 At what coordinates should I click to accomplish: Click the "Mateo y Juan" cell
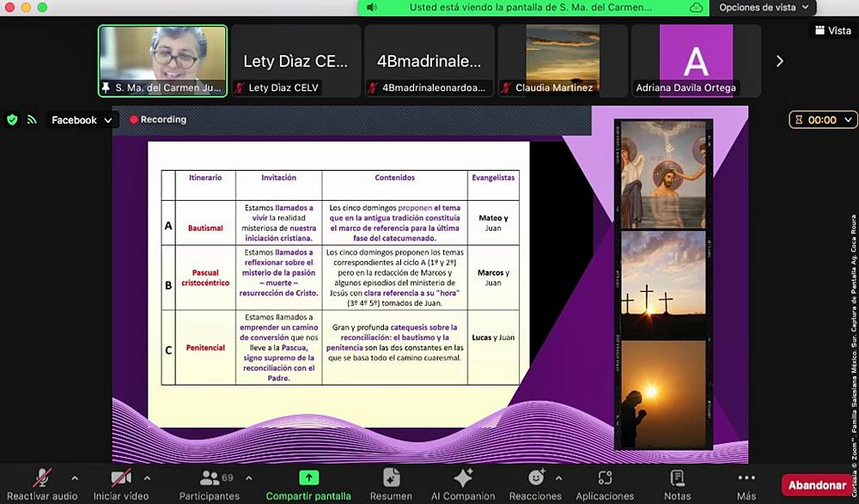pos(493,223)
